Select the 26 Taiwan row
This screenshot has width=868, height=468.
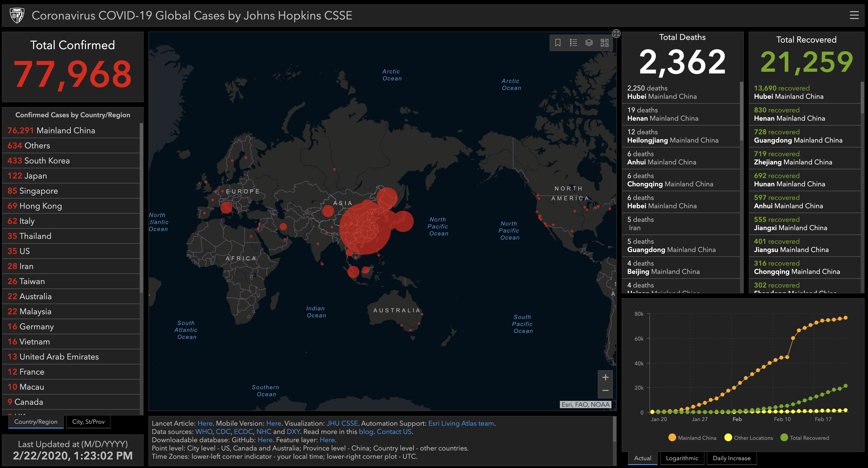71,281
